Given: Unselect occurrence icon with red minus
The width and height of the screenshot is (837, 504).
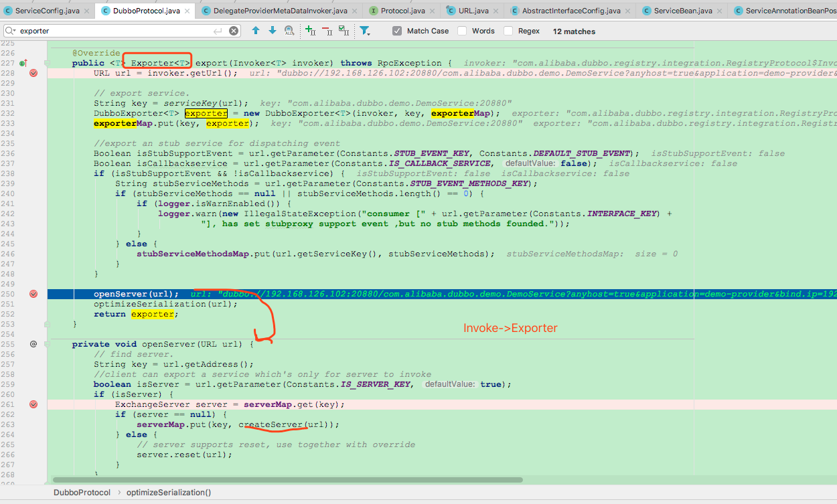Looking at the screenshot, I should coord(327,31).
